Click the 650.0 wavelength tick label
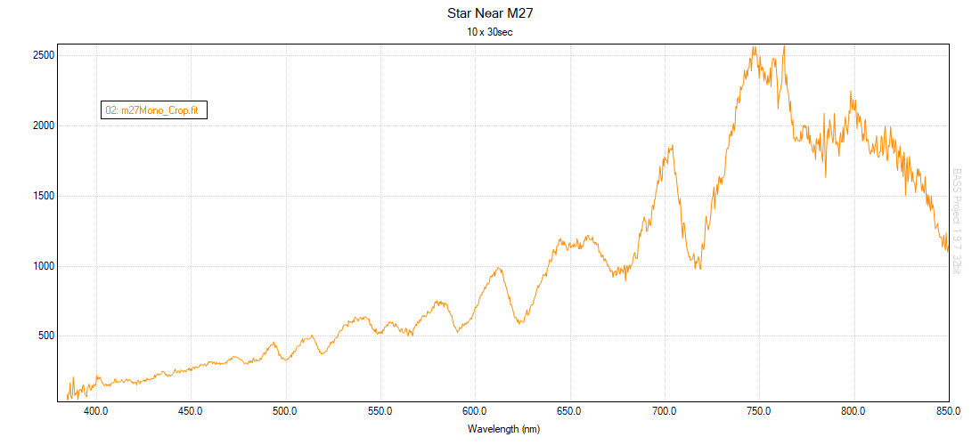The width and height of the screenshot is (980, 445). coord(569,411)
